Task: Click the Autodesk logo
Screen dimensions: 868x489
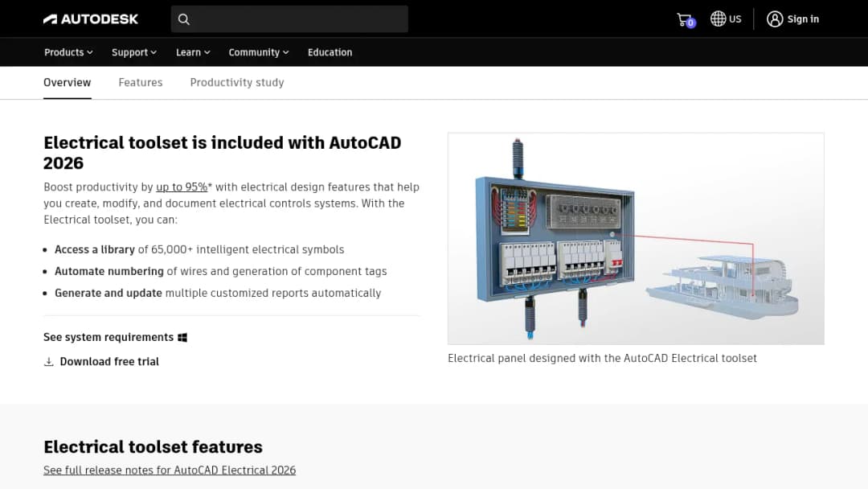Action: (91, 19)
